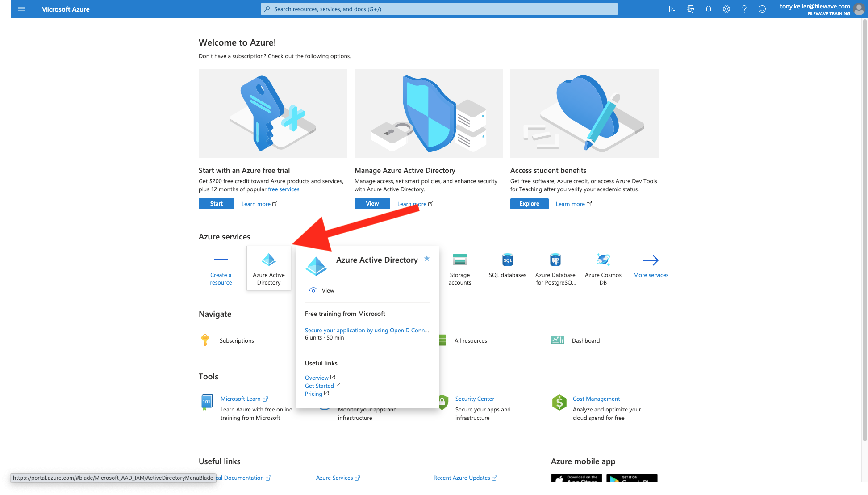Screen dimensions: 868x495
Task: Open portal settings gear
Action: [726, 9]
